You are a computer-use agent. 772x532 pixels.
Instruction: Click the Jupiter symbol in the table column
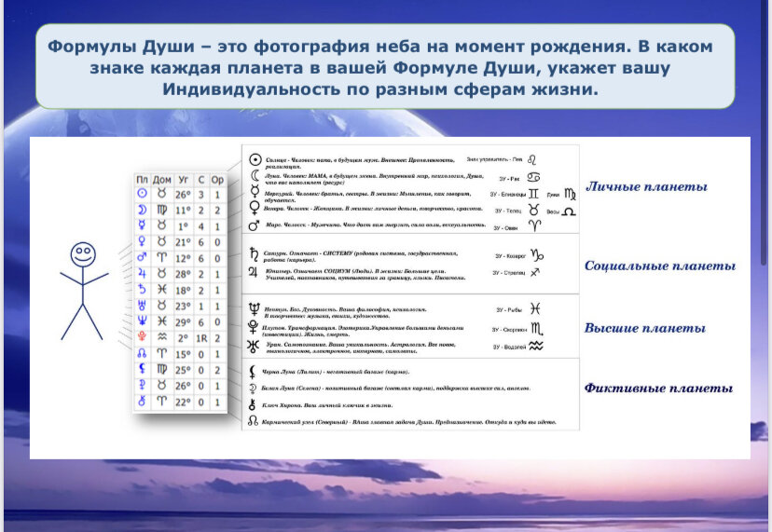click(x=142, y=274)
